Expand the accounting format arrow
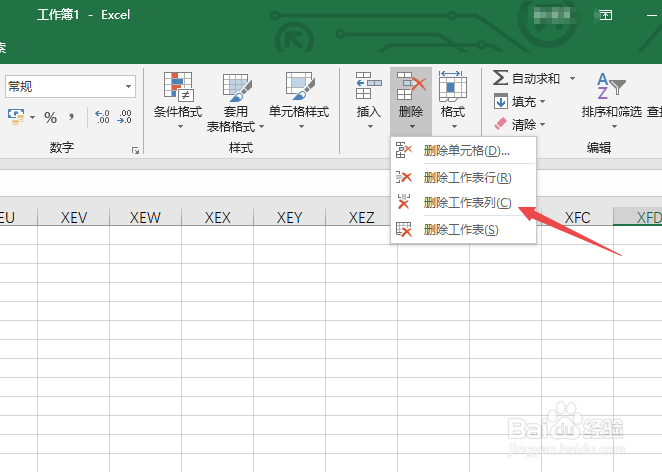662x472 pixels. pyautogui.click(x=33, y=117)
